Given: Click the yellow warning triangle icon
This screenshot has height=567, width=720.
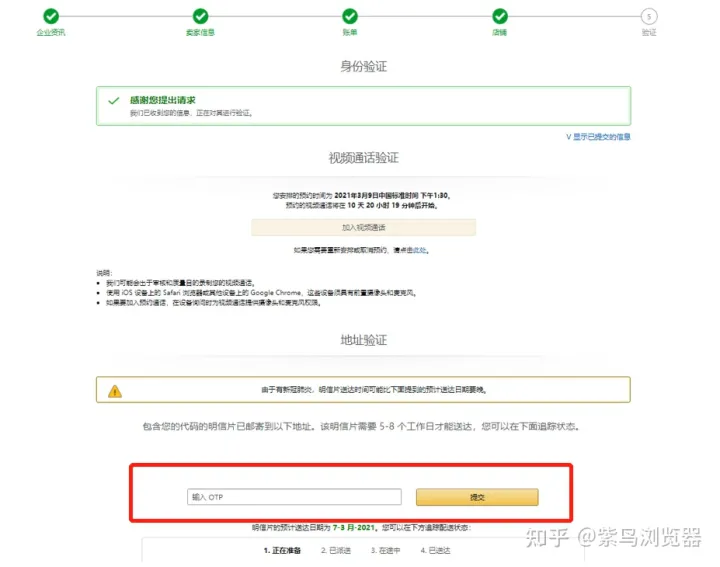Looking at the screenshot, I should (x=115, y=391).
